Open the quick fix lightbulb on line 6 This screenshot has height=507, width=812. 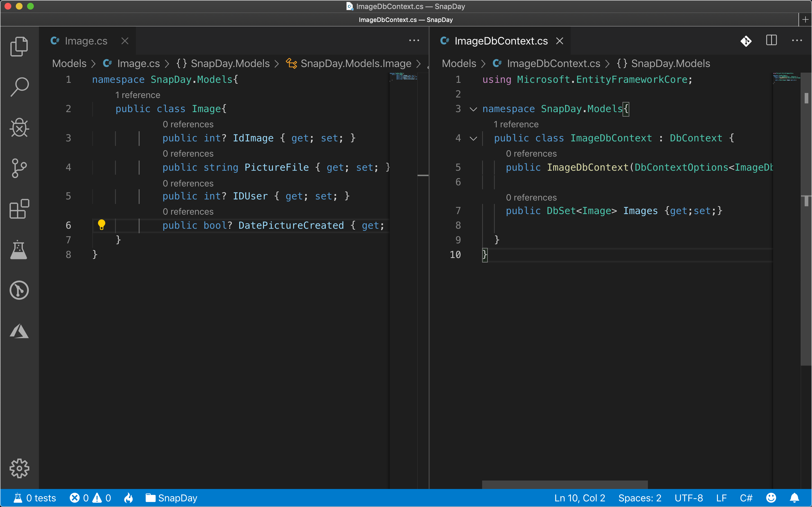(x=102, y=225)
